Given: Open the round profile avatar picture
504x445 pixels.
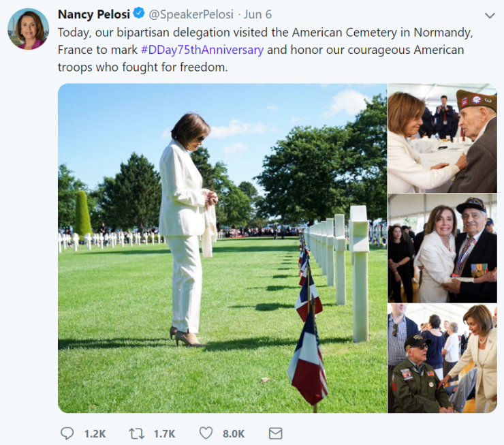Looking at the screenshot, I should (x=28, y=29).
